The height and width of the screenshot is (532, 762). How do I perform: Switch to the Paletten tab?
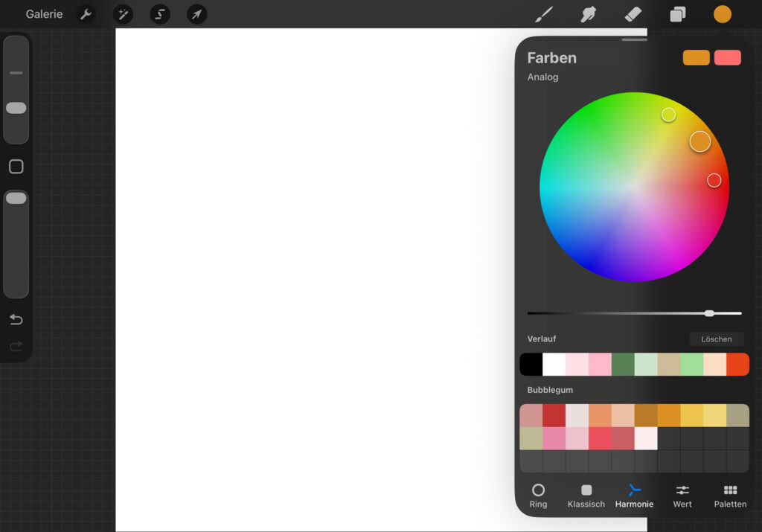point(730,496)
